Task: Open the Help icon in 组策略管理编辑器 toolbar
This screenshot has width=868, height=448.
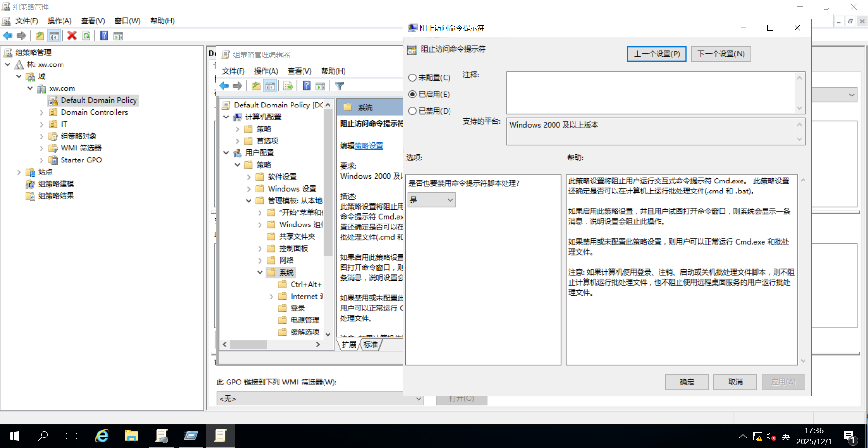Action: pyautogui.click(x=306, y=85)
